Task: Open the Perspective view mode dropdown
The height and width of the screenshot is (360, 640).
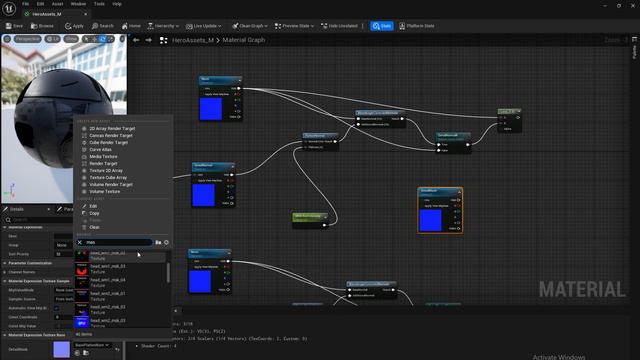Action: pos(28,39)
